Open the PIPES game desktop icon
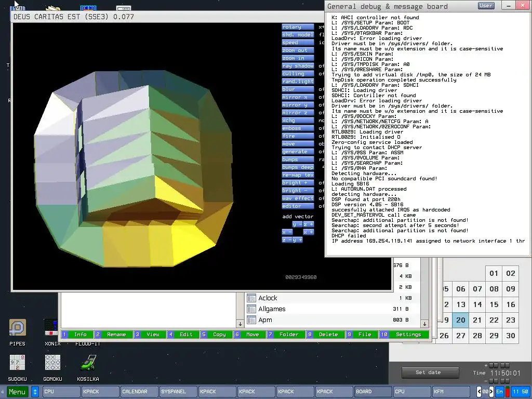Screen dimensions: 532x399 point(17,328)
